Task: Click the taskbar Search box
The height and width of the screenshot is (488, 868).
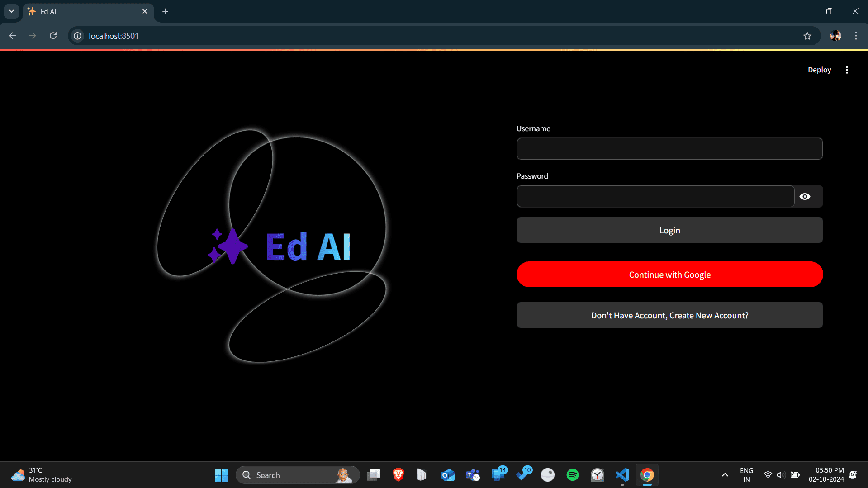Action: coord(298,475)
